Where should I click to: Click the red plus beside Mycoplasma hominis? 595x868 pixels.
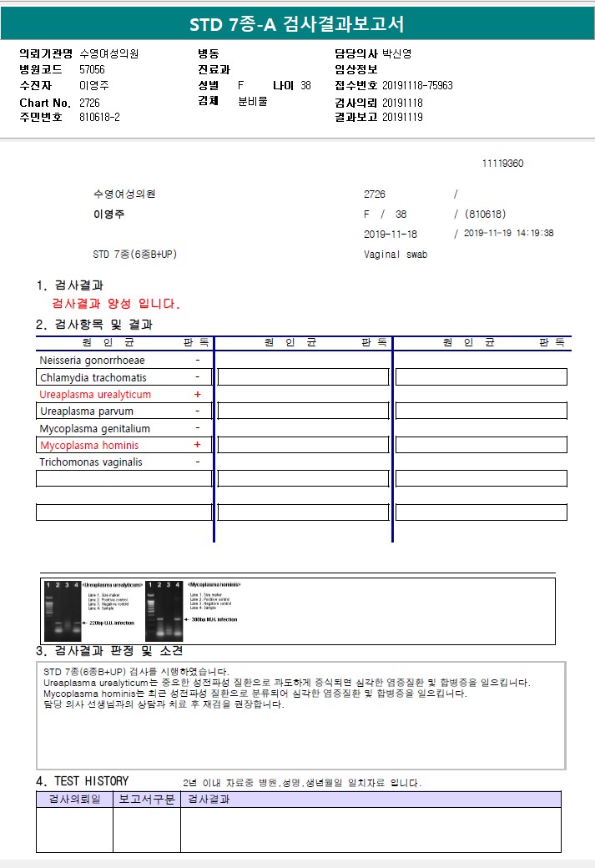197,445
